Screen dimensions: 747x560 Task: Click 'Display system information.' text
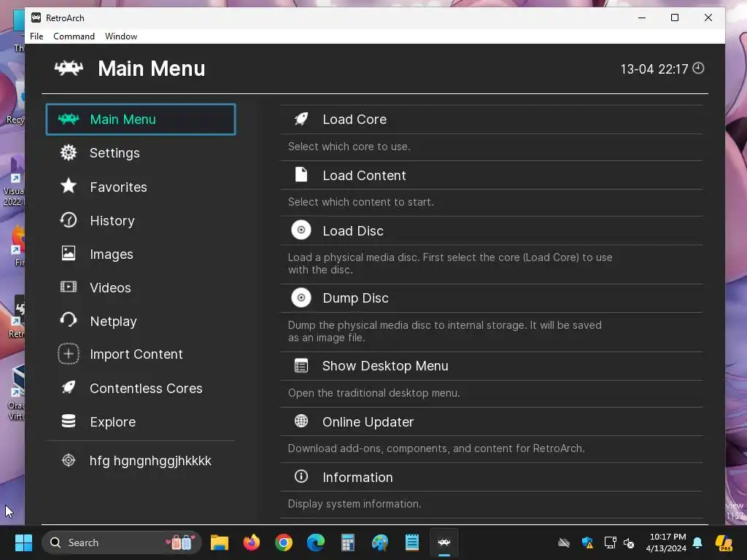355,504
